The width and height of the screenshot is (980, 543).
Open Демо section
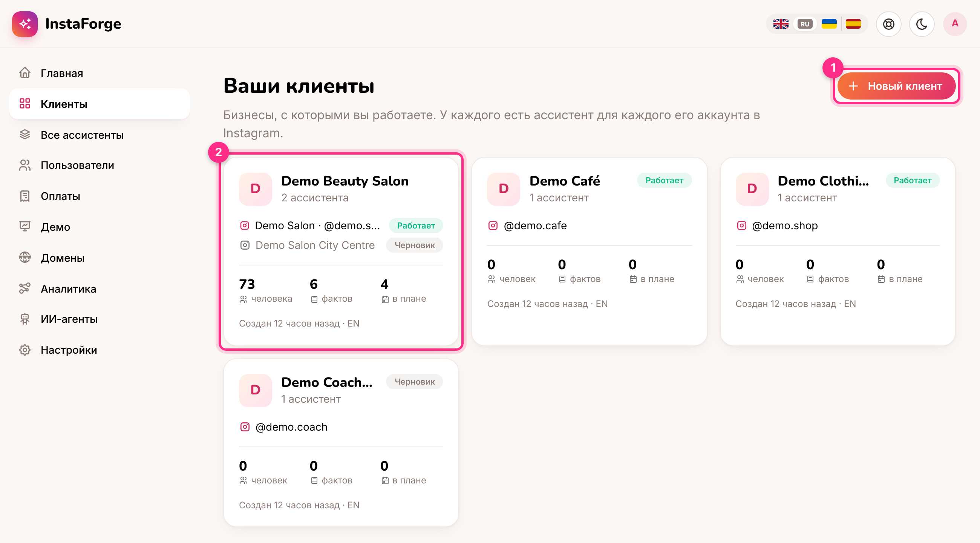click(x=99, y=227)
